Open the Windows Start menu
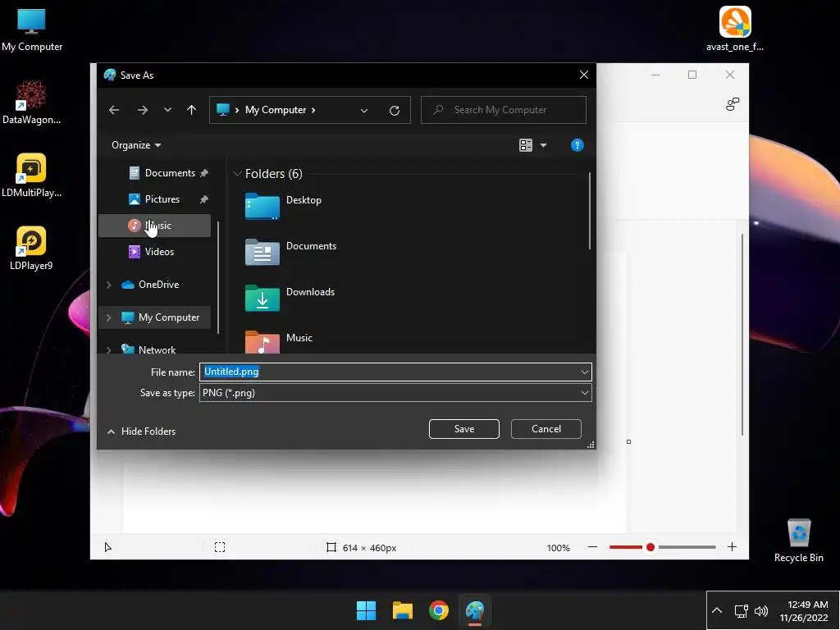 367,610
